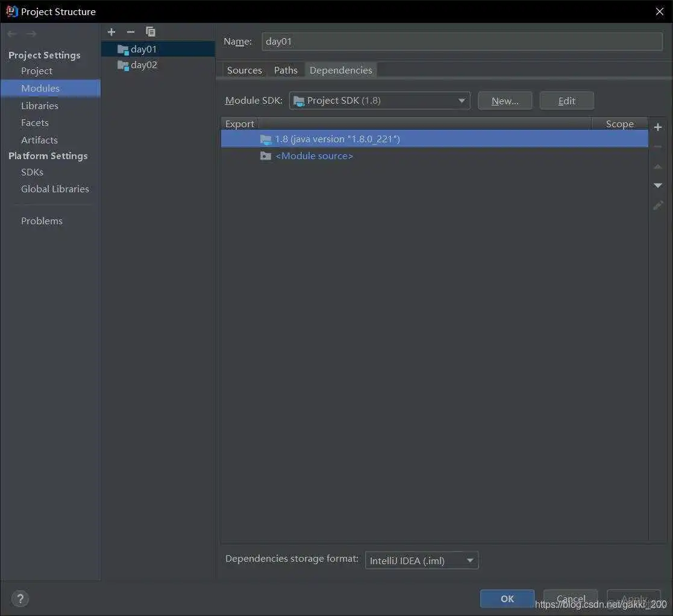
Task: Click the New button next to Module SDK
Action: coord(504,101)
